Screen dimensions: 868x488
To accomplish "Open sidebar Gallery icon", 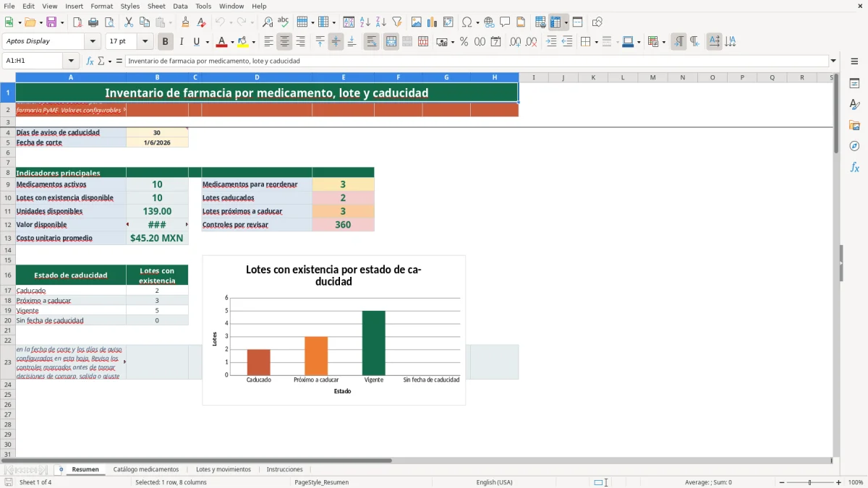I will tap(854, 125).
